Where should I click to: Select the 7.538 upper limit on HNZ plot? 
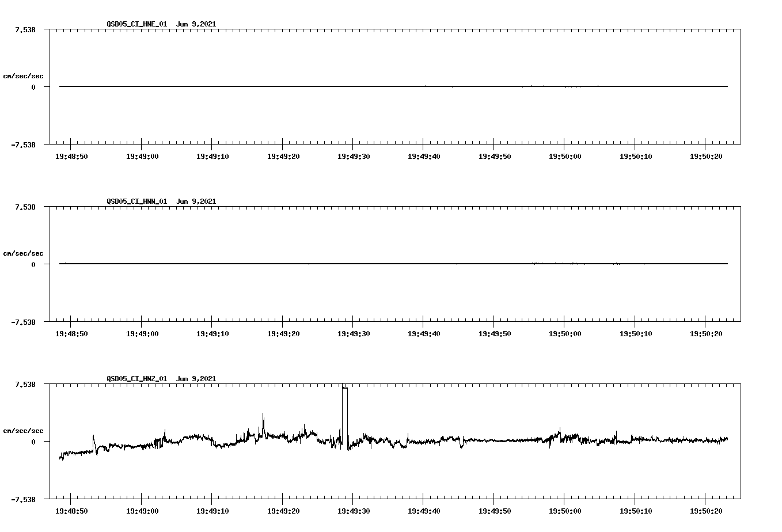click(x=25, y=384)
